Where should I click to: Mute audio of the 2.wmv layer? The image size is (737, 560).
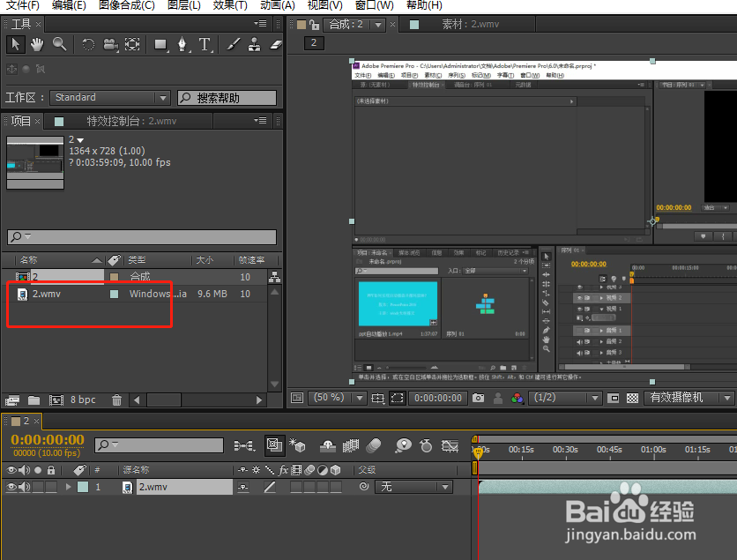click(24, 487)
